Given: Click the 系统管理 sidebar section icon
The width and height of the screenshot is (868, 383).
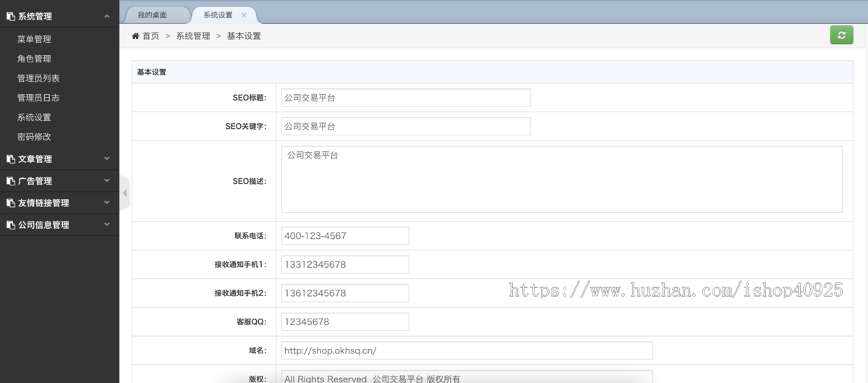Looking at the screenshot, I should [x=11, y=16].
